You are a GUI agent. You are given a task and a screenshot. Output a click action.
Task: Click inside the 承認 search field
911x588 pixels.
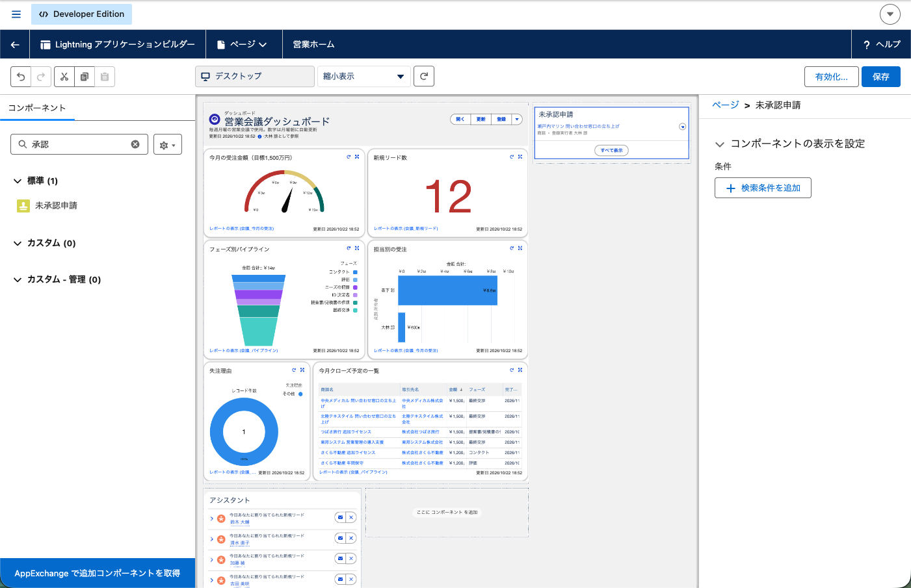78,144
